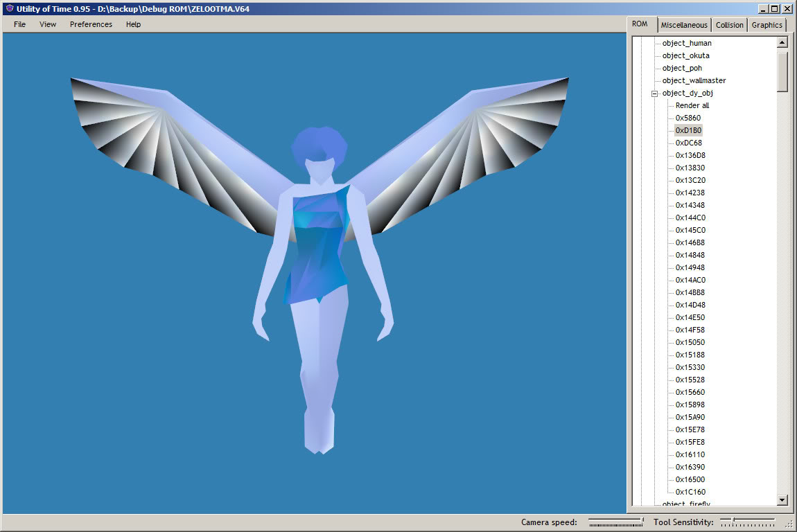The height and width of the screenshot is (532, 797).
Task: Select display list 0x16390
Action: tap(690, 467)
